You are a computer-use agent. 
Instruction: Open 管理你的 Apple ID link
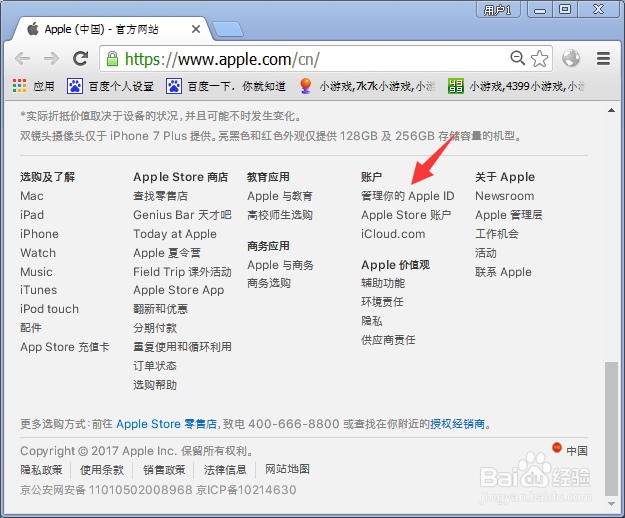click(x=407, y=196)
